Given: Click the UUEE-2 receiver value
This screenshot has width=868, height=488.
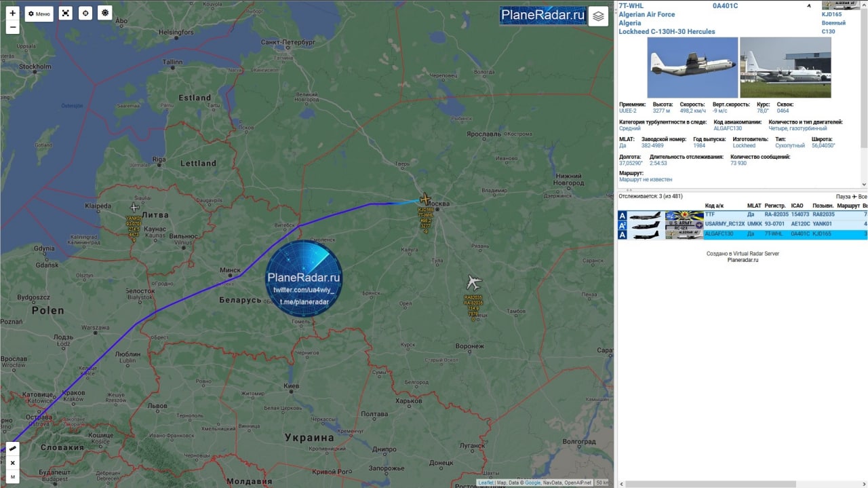Looking at the screenshot, I should click(627, 111).
